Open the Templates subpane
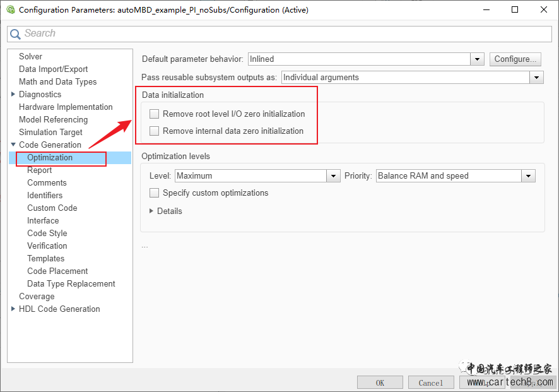This screenshot has width=559, height=392. pyautogui.click(x=45, y=258)
